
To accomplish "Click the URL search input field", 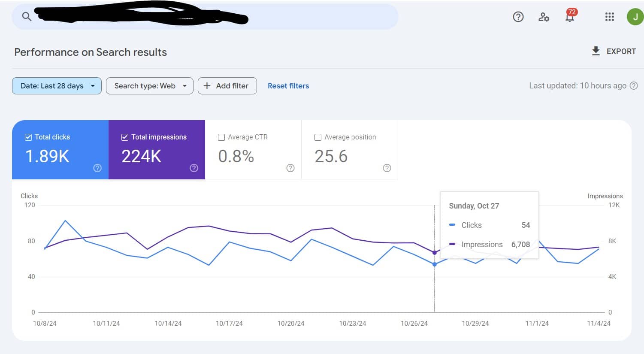I will (x=205, y=17).
